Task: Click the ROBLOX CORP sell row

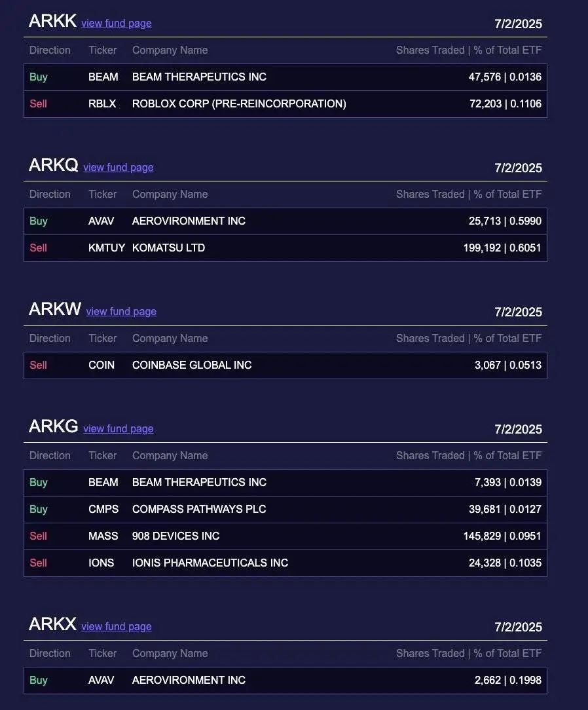Action: click(x=285, y=103)
